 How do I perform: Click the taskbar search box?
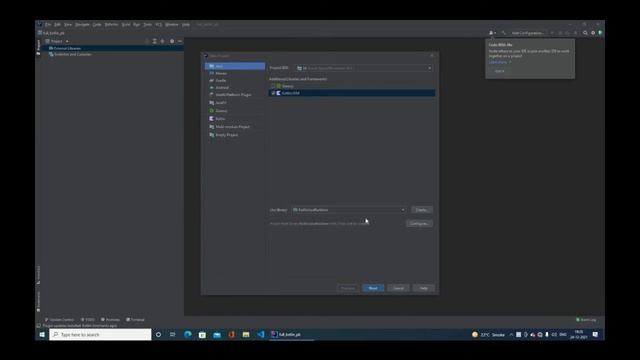[100, 335]
